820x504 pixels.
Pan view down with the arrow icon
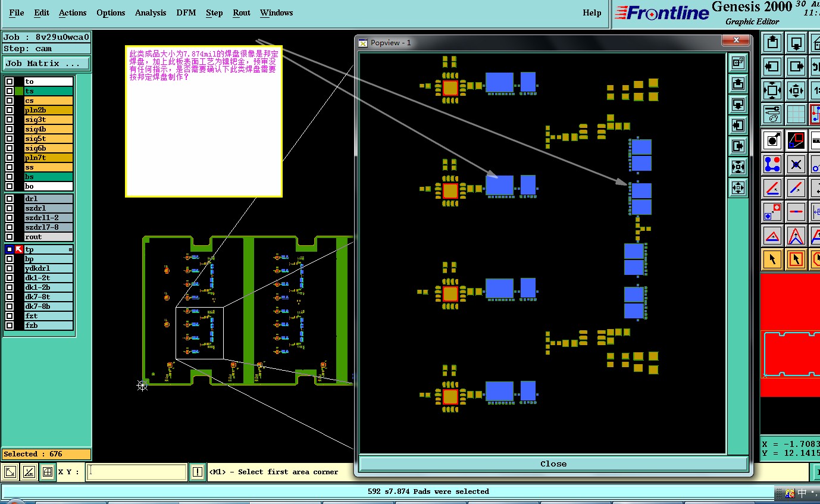(796, 42)
